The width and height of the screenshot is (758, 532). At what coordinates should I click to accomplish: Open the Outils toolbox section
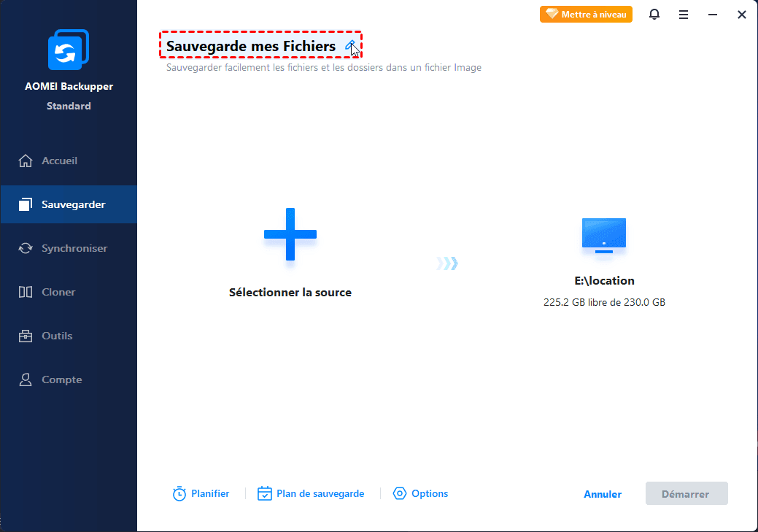[x=69, y=336]
